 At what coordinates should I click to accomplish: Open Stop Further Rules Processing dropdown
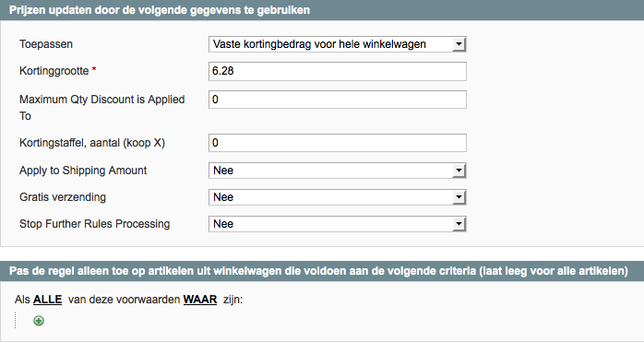(337, 224)
